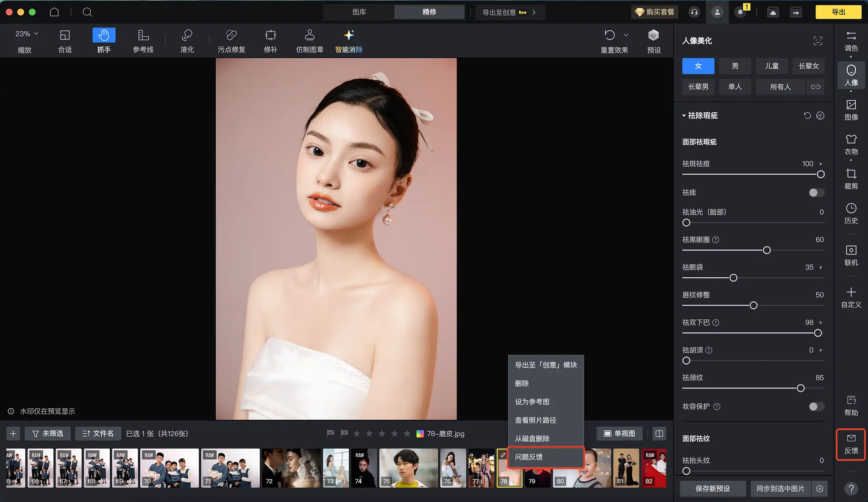The width and height of the screenshot is (868, 502).
Task: Open the 未筛选 filter dropdown
Action: [47, 434]
